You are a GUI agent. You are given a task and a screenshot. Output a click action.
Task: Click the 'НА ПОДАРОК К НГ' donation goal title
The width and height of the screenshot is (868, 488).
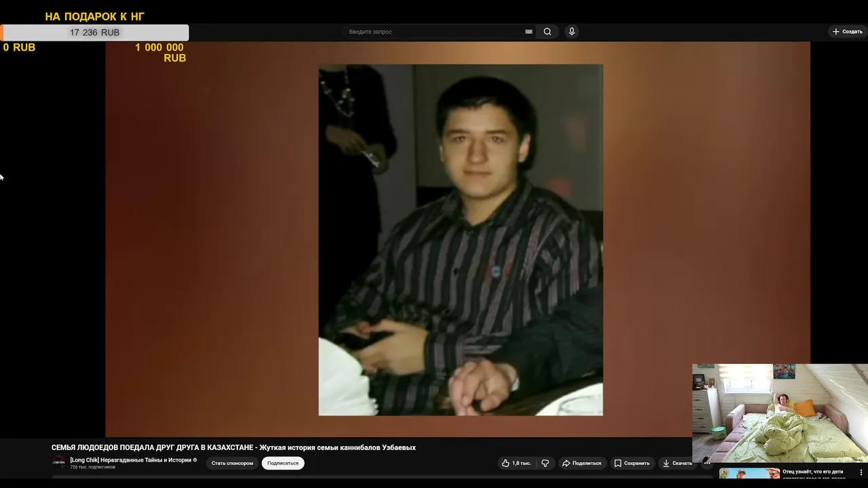pyautogui.click(x=95, y=16)
